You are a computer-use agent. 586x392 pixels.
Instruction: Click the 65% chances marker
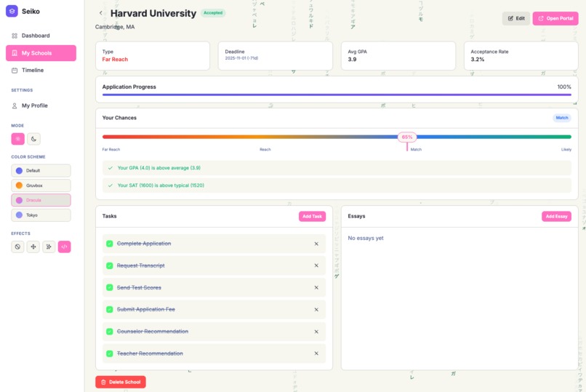tap(407, 137)
